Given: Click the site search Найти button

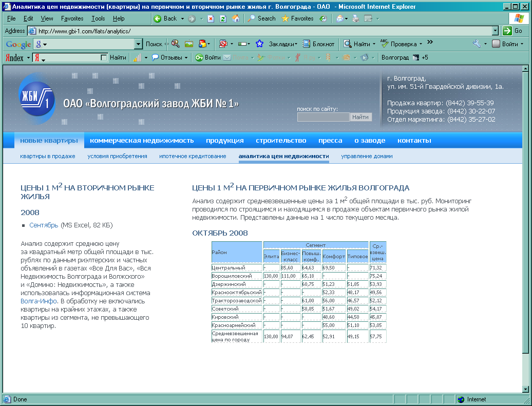Looking at the screenshot, I should (360, 117).
